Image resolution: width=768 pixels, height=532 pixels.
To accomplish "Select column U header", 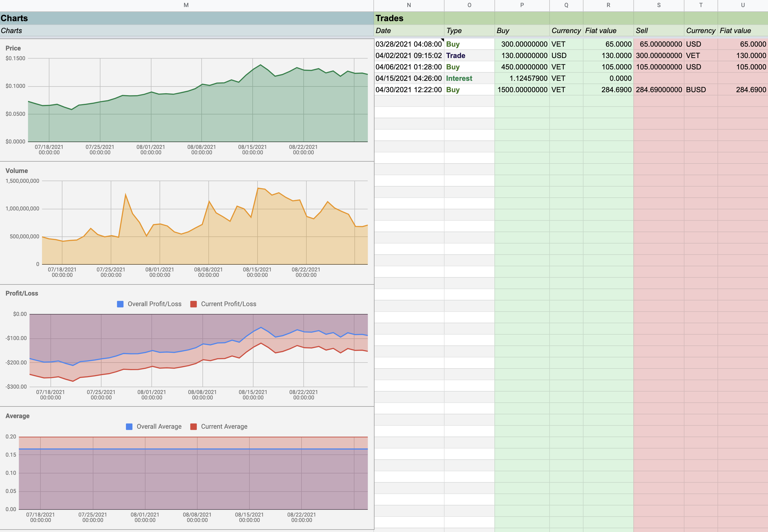I will (x=743, y=5).
